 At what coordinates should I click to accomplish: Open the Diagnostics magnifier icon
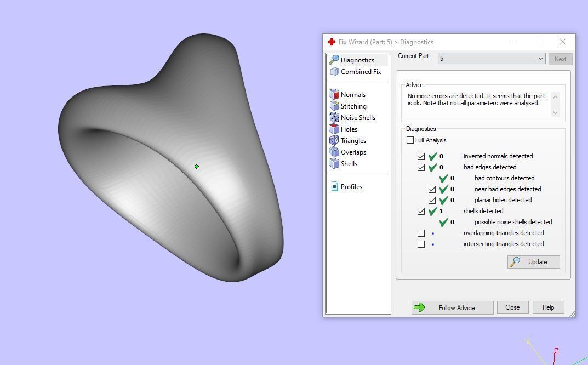pyautogui.click(x=334, y=60)
